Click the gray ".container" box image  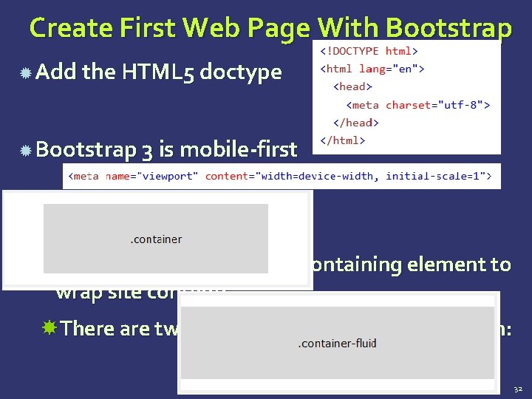156,239
